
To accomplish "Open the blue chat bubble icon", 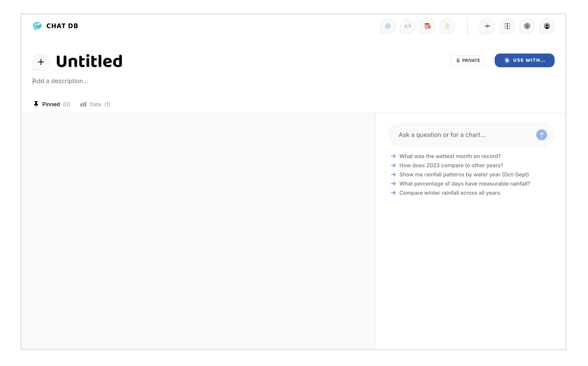I will [387, 26].
